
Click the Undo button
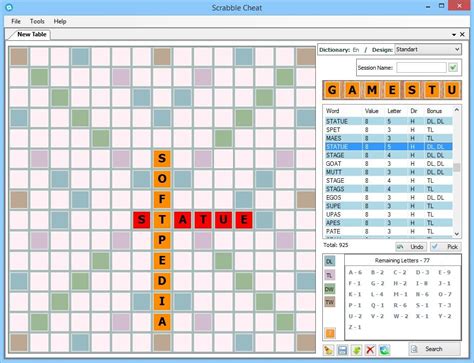pyautogui.click(x=411, y=247)
